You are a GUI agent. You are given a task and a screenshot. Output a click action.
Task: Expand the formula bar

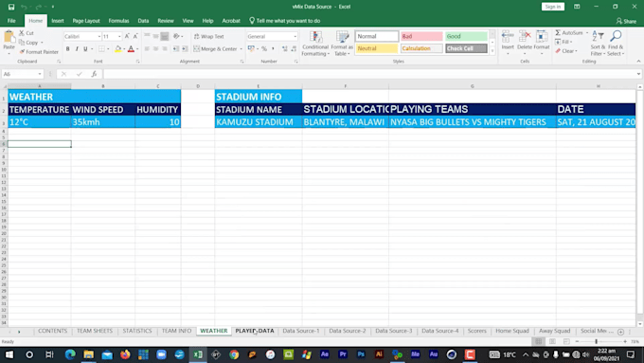tap(638, 74)
